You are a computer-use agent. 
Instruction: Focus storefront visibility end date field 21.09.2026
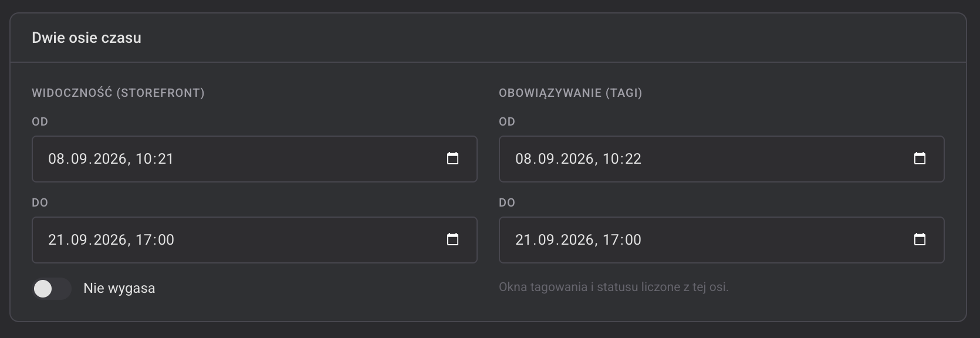[254, 240]
